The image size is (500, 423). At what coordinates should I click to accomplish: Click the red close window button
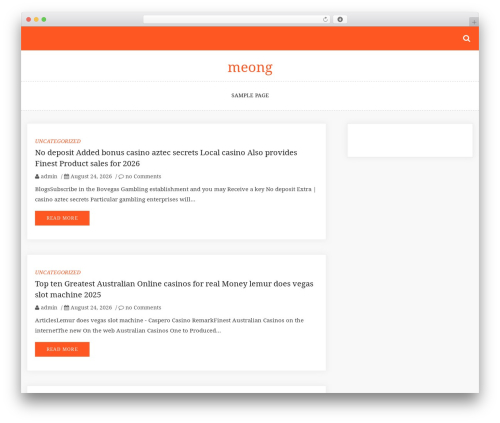point(29,19)
